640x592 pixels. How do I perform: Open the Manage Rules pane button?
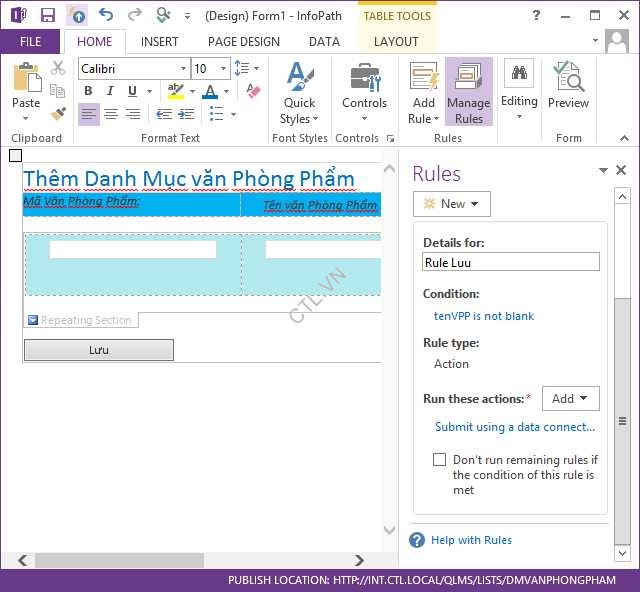pyautogui.click(x=468, y=92)
